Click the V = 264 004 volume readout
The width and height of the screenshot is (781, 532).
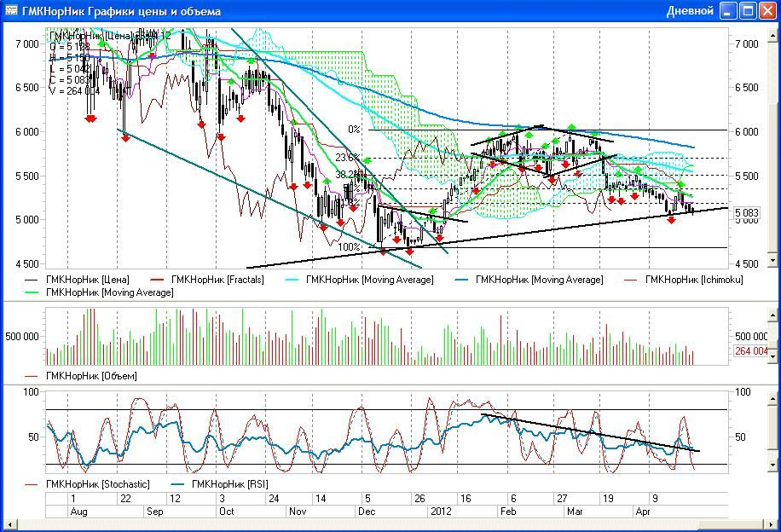[75, 91]
